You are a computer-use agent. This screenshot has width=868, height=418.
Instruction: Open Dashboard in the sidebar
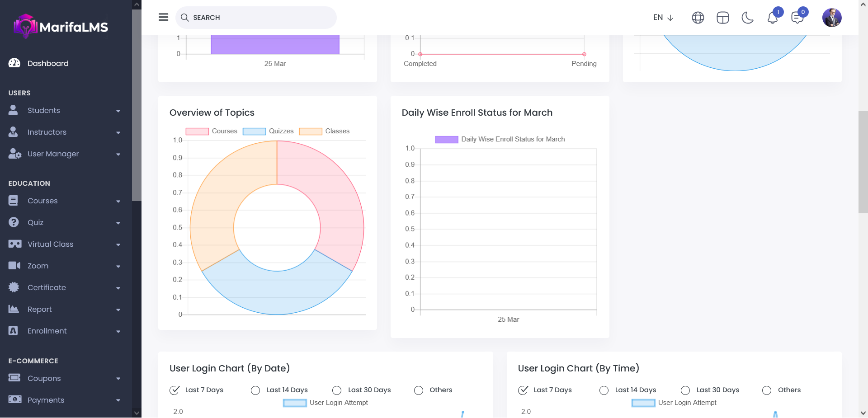point(48,64)
